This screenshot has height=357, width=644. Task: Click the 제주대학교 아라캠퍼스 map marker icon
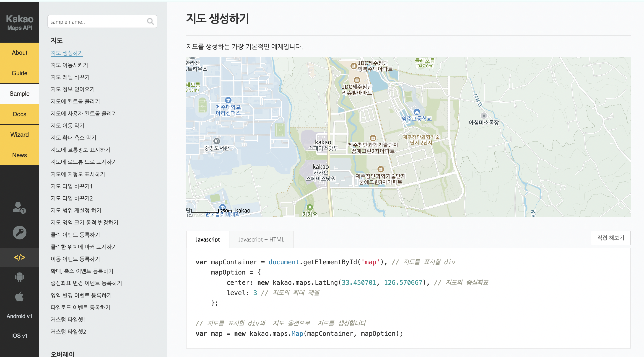[x=228, y=100]
